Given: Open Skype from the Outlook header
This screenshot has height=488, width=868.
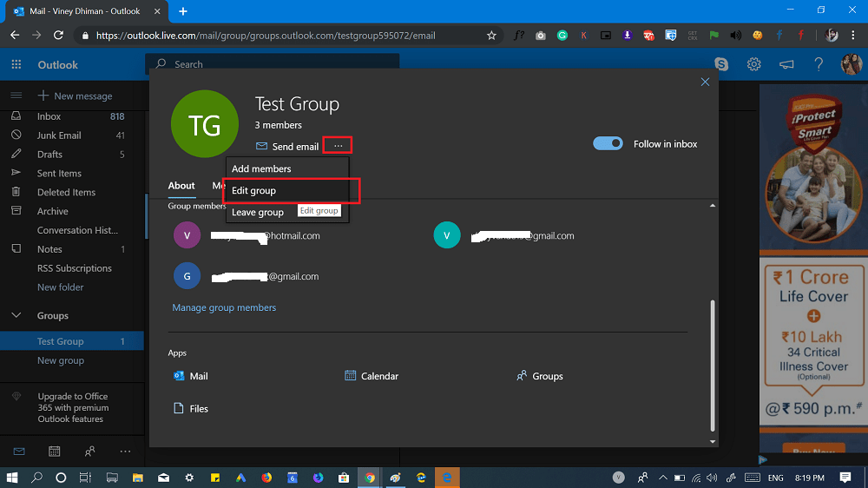Looking at the screenshot, I should [721, 64].
